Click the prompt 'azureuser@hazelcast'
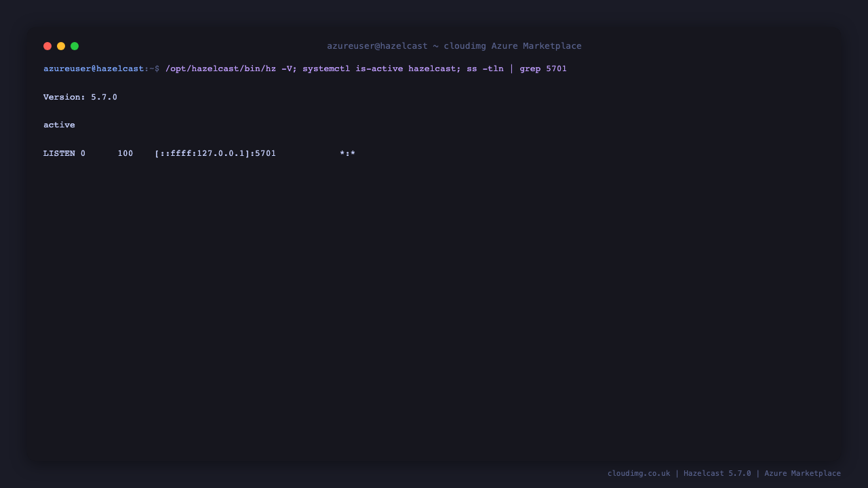Image resolution: width=868 pixels, height=488 pixels. click(x=94, y=68)
